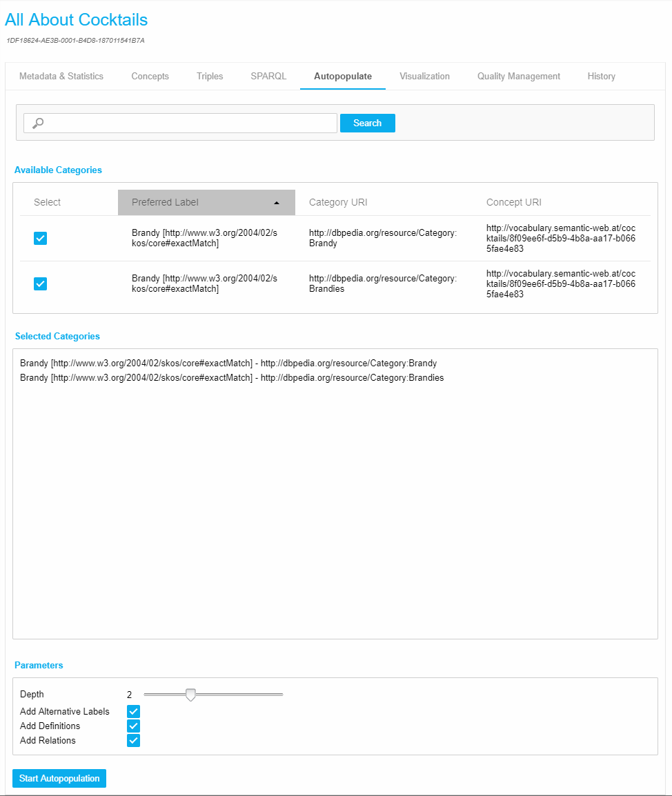672x796 pixels.
Task: Uncheck the Category:Brandies row checkbox
Action: coord(41,283)
